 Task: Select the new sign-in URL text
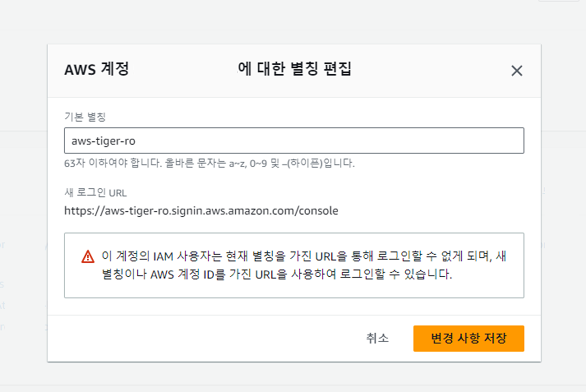coord(201,211)
